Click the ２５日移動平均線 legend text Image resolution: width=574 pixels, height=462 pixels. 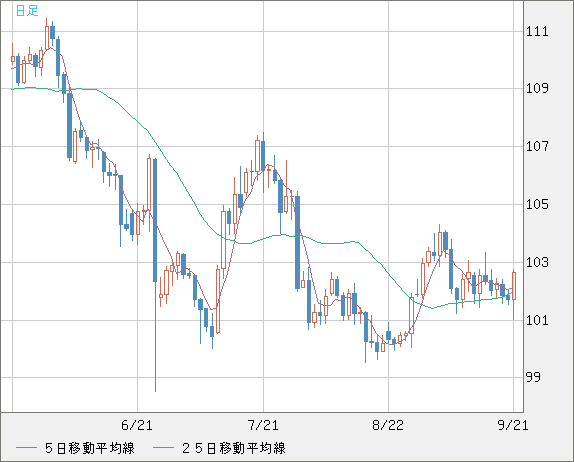click(x=234, y=448)
